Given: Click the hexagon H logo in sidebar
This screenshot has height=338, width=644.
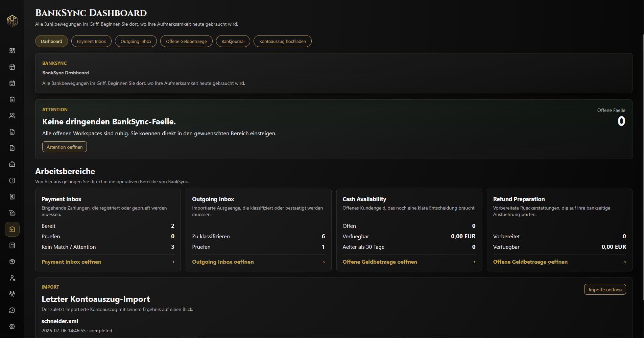Looking at the screenshot, I should 12,21.
